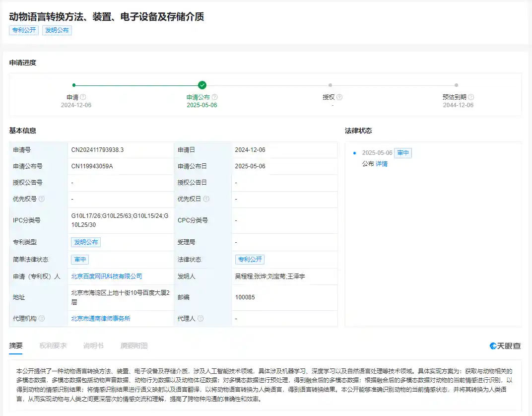Click the 审中 status badge near 2025-05-06
The height and width of the screenshot is (416, 532).
[x=403, y=153]
